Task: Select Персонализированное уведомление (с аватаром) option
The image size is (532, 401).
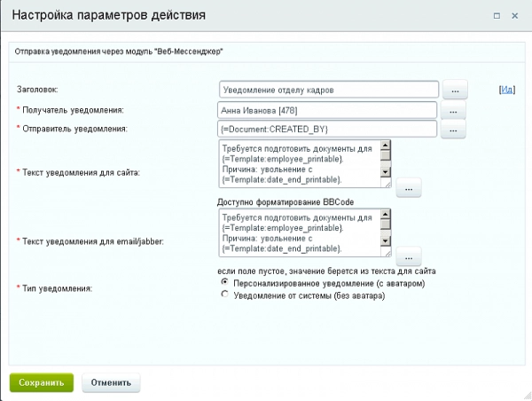Action: tap(225, 282)
